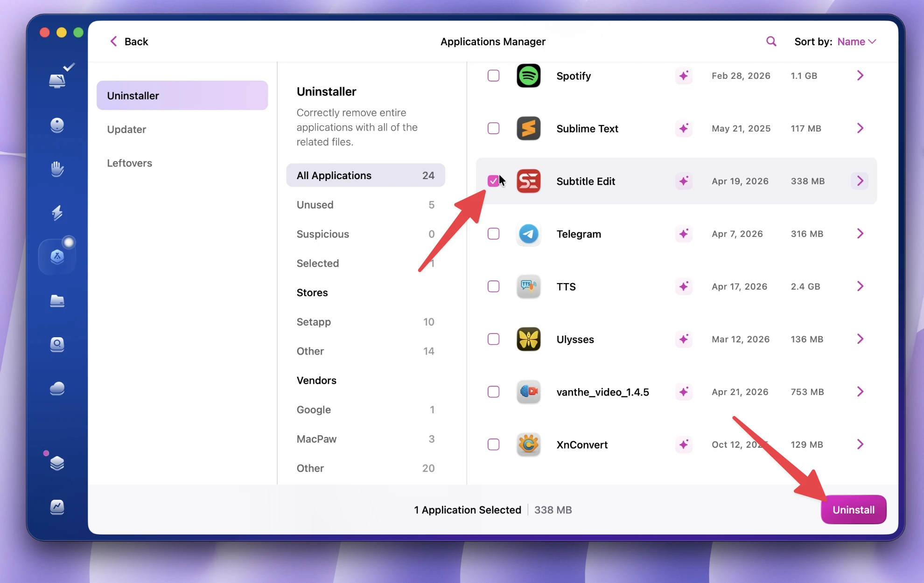Click the Spotify app icon
This screenshot has width=924, height=583.
pos(528,76)
